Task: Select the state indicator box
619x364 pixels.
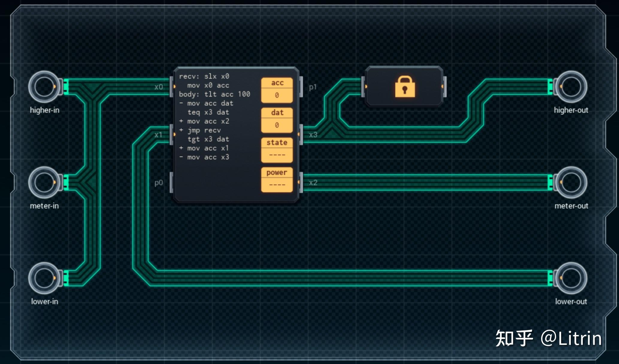Action: click(277, 150)
